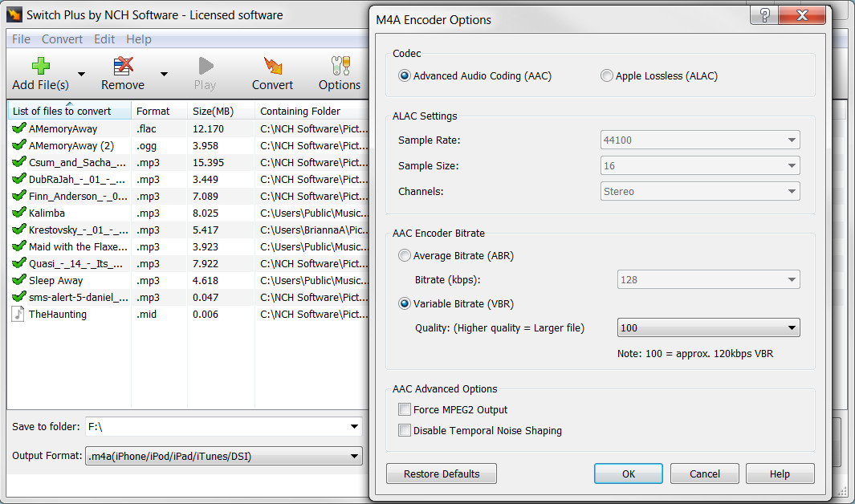The image size is (855, 504).
Task: Check Disable Temporal Noise Shaping
Action: [x=405, y=429]
